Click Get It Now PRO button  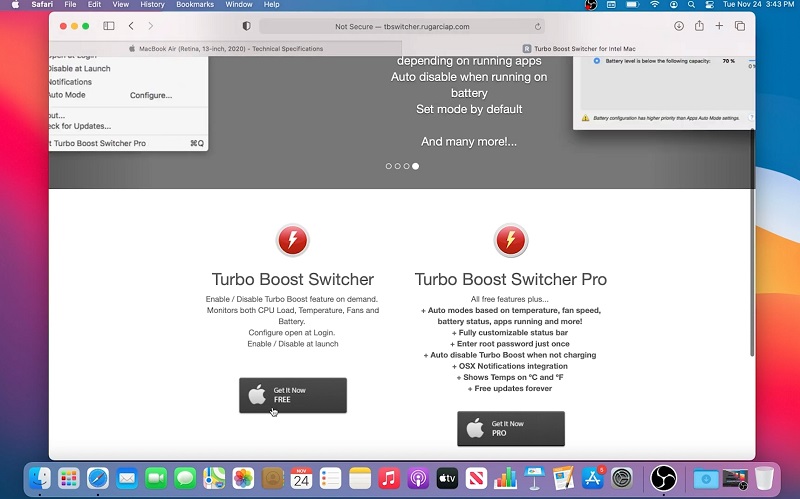(x=511, y=429)
